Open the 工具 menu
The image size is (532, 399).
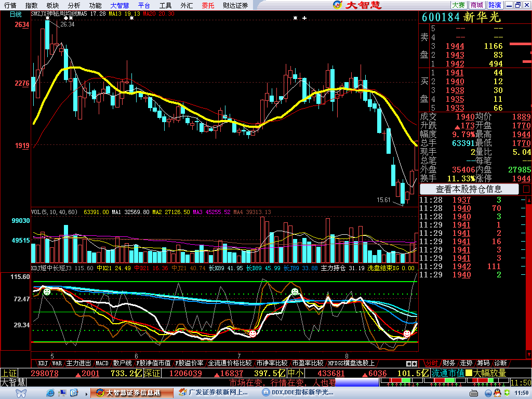pos(166,5)
